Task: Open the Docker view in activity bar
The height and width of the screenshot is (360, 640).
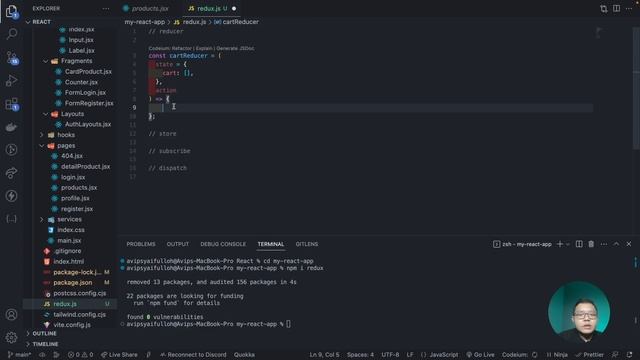Action: (x=11, y=127)
